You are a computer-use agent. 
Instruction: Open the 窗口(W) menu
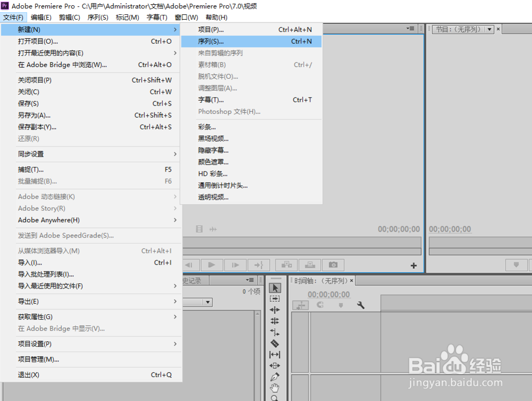[186, 18]
